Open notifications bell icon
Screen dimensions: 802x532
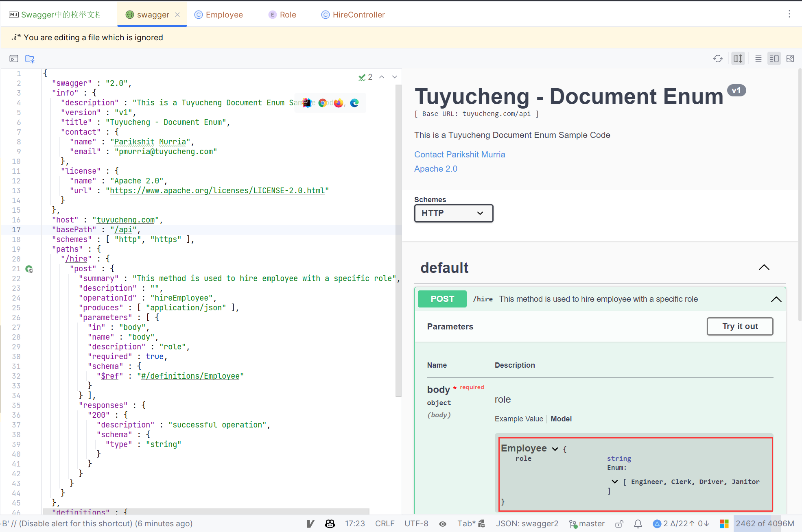(x=638, y=524)
